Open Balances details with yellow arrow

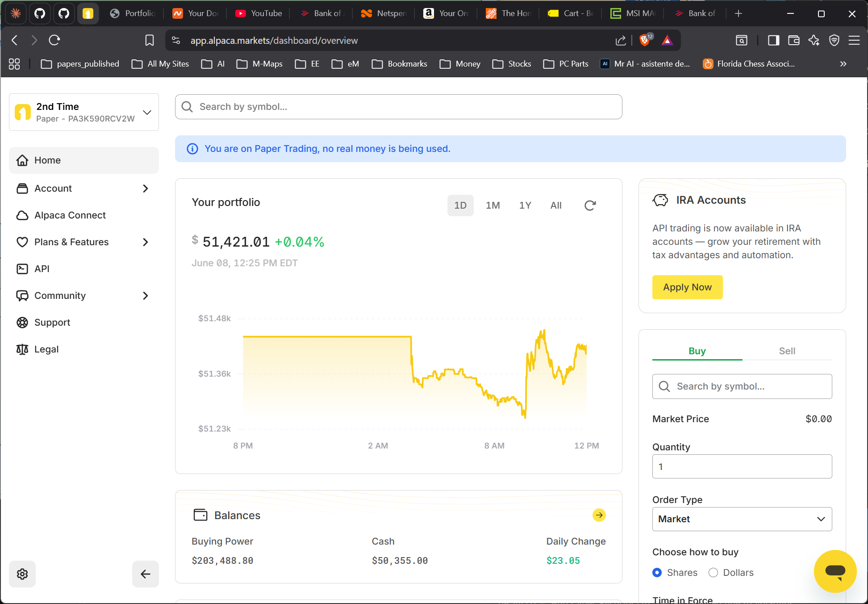point(599,515)
